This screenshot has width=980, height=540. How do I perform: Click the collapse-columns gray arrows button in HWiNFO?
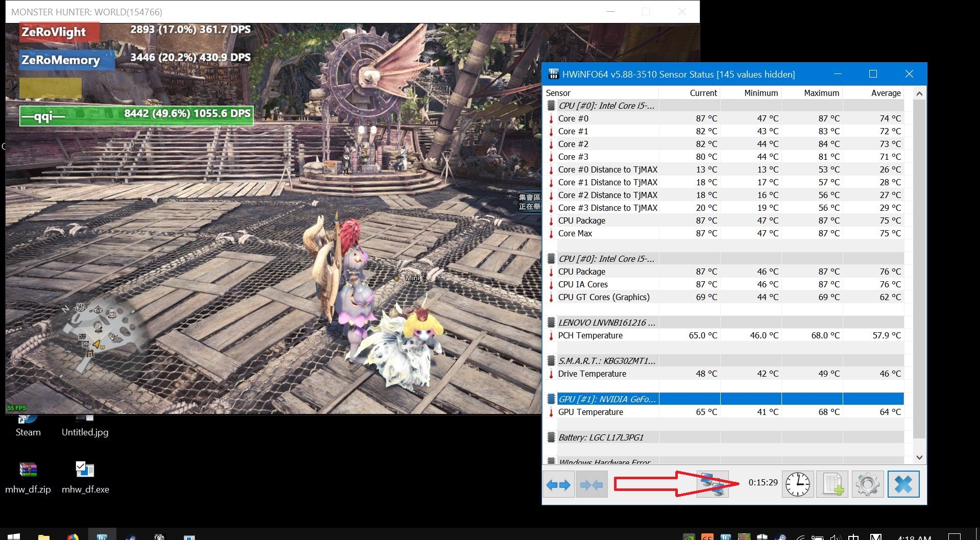coord(592,484)
